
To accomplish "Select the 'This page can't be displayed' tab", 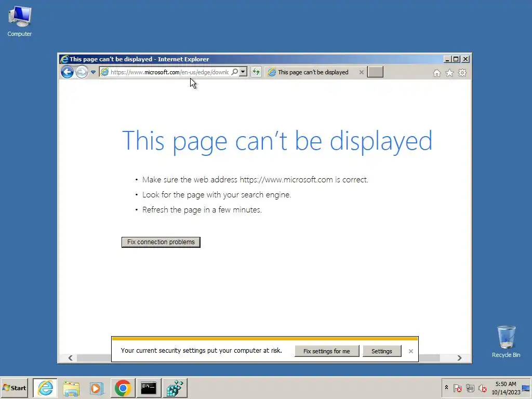I will point(313,72).
